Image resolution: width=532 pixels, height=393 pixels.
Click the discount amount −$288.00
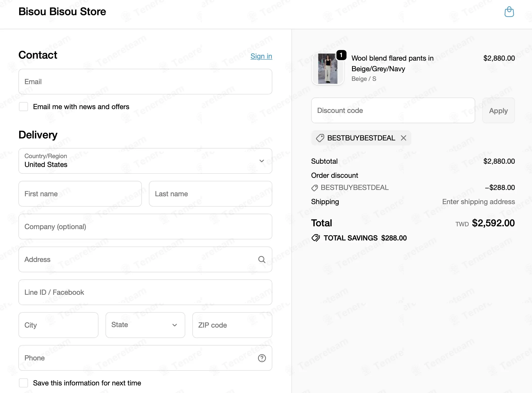pos(500,187)
